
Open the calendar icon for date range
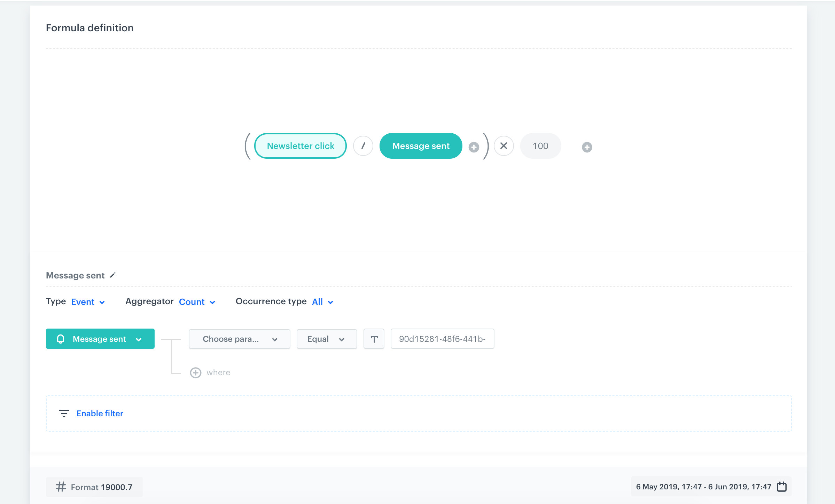coord(782,487)
